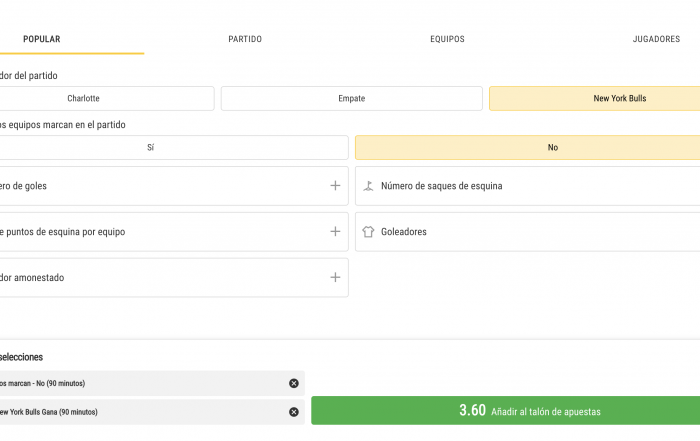Expand the 'amonestado' market plus icon
Image resolution: width=700 pixels, height=441 pixels.
[x=335, y=278]
